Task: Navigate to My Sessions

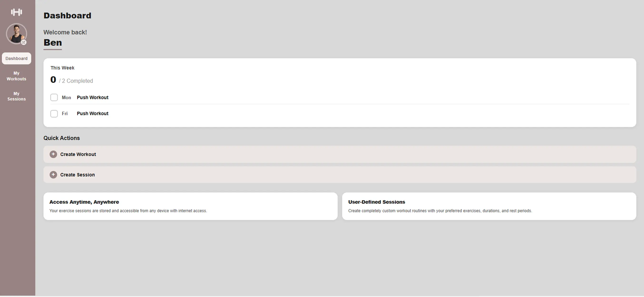Action: pos(16,96)
